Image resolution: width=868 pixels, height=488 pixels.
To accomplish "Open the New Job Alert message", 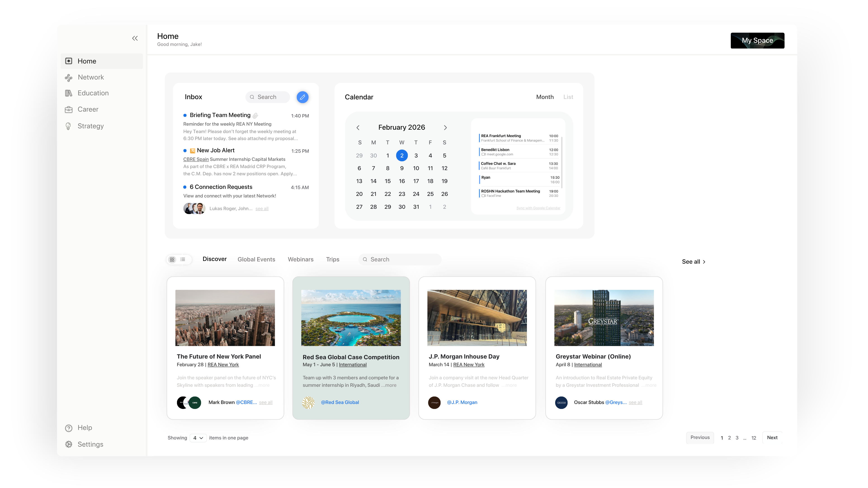I will (246, 162).
